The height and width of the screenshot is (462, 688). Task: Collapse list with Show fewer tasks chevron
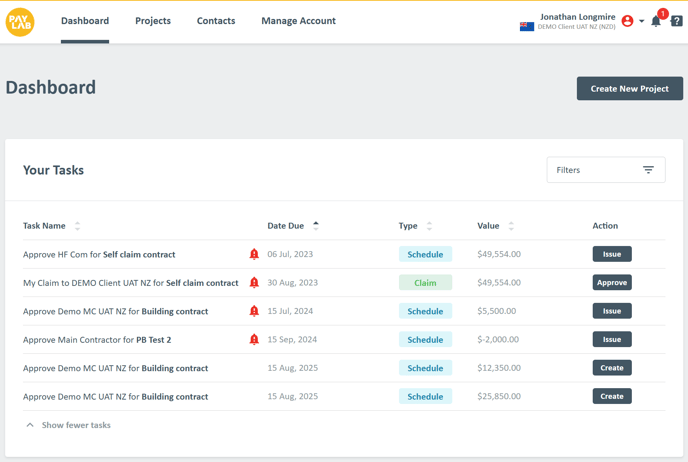[30, 425]
